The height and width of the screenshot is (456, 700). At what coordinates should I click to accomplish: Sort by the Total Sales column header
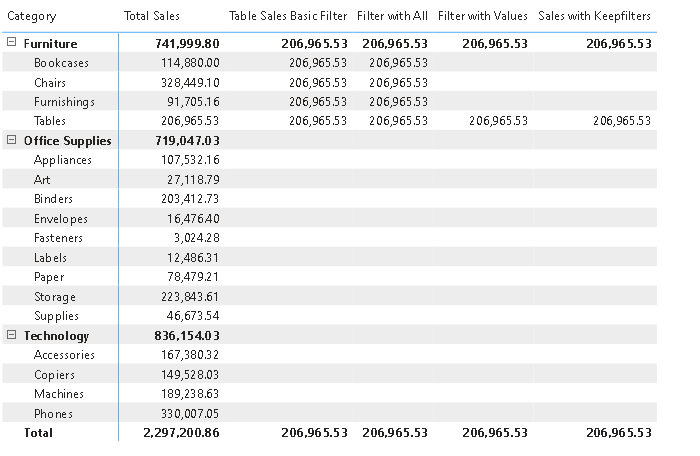point(151,16)
